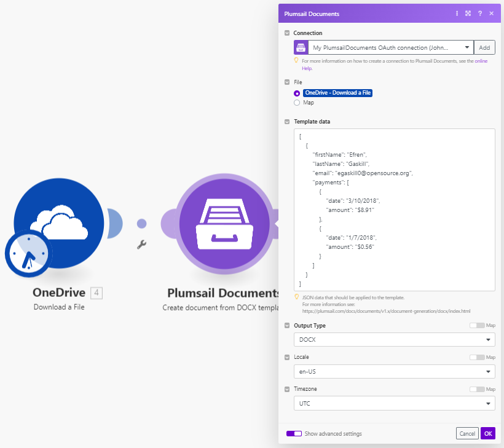
Task: Open the online Help link
Action: [481, 61]
